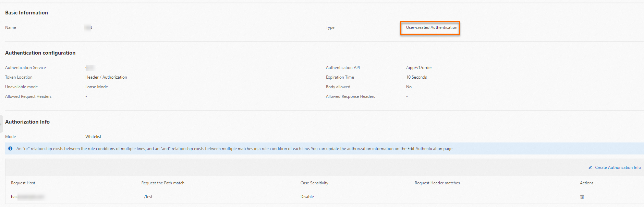Click the Authentication API label
Image resolution: width=644 pixels, height=207 pixels.
tap(343, 68)
